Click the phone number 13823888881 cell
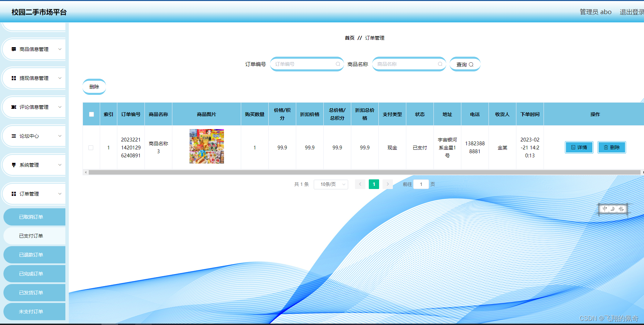This screenshot has width=644, height=325. [475, 147]
